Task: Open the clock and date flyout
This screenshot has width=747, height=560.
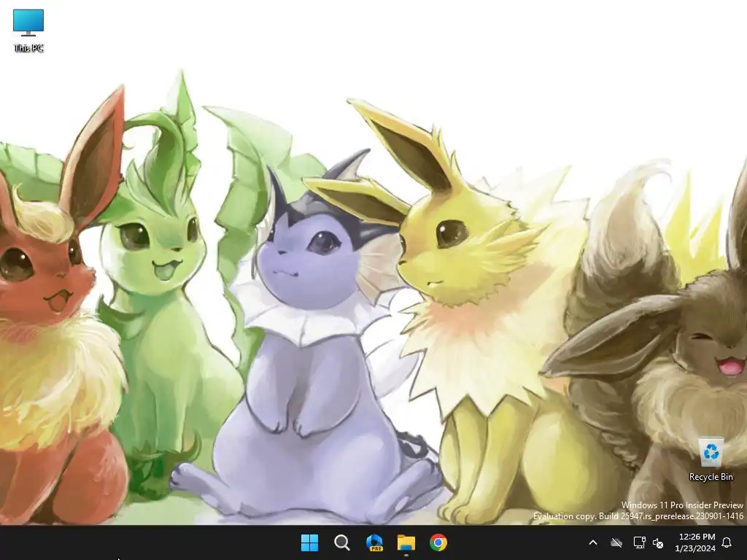Action: click(x=695, y=542)
